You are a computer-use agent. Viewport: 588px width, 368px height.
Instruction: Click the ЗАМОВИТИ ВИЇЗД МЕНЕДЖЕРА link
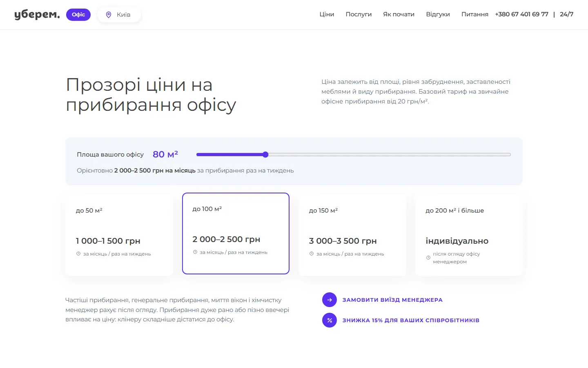pos(392,300)
